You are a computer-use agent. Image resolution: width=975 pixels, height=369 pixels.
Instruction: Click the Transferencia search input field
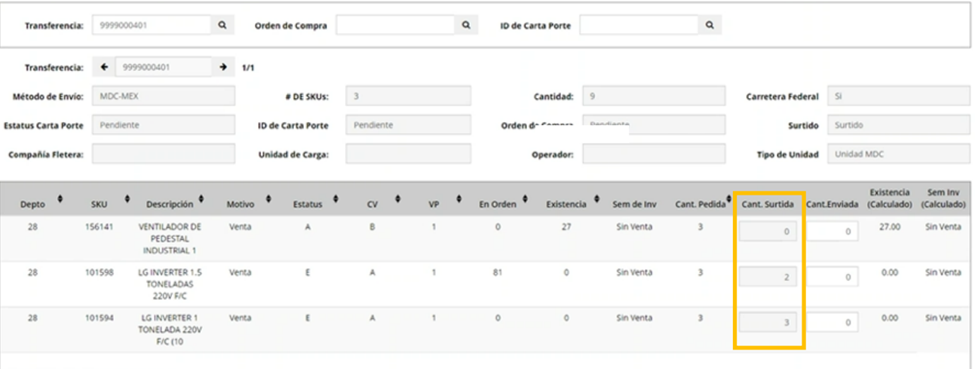click(x=152, y=26)
